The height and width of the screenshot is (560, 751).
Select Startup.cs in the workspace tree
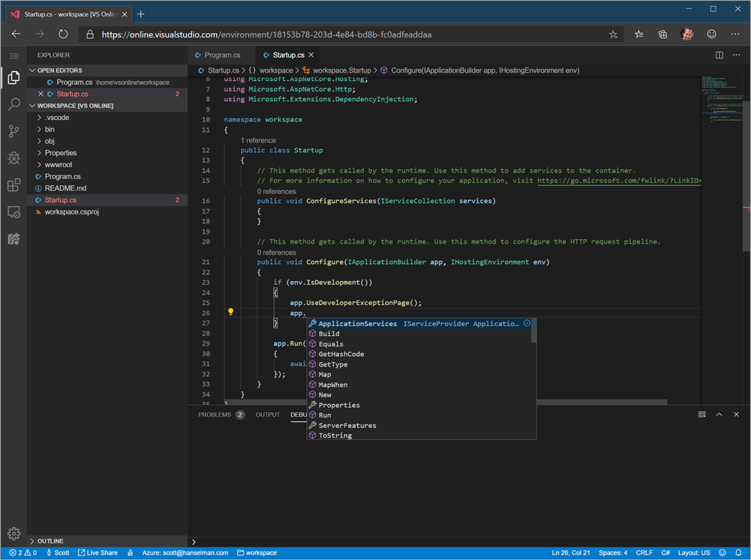(107, 200)
